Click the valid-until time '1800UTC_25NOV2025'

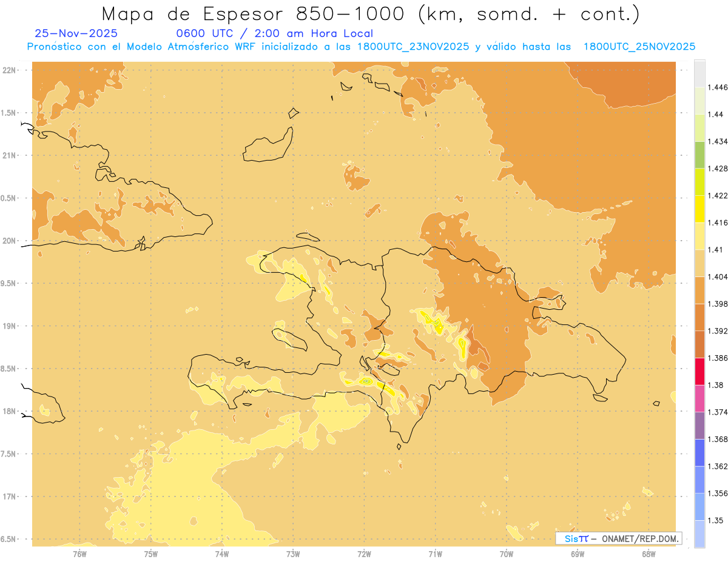639,47
